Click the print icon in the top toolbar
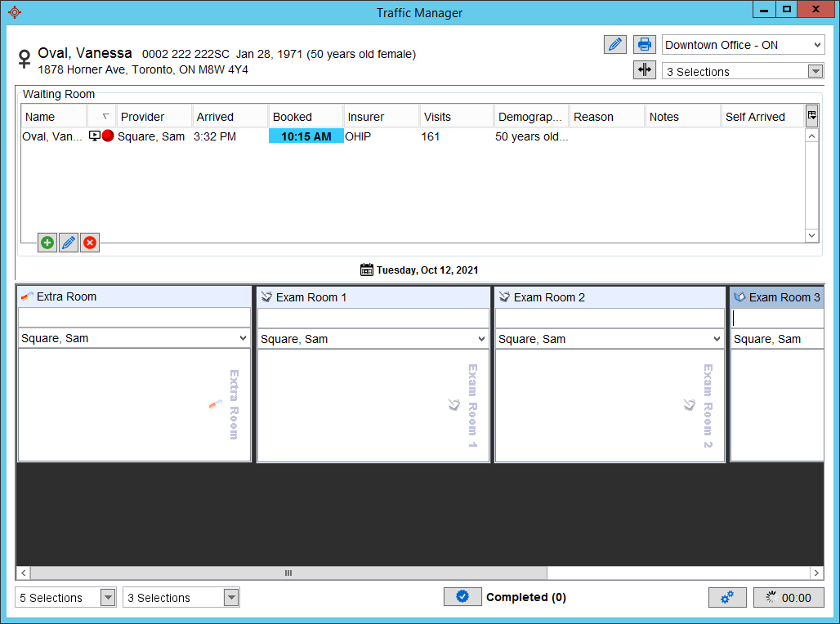 [645, 44]
